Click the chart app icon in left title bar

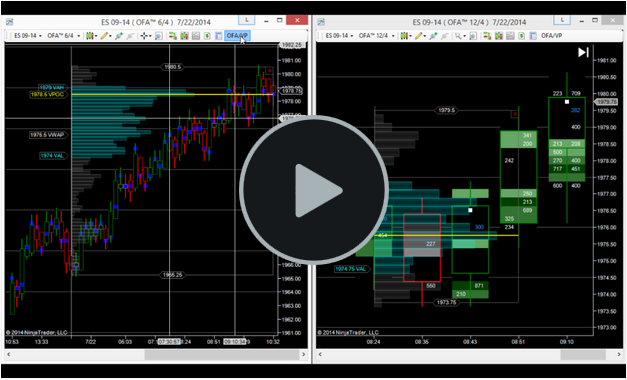point(9,22)
